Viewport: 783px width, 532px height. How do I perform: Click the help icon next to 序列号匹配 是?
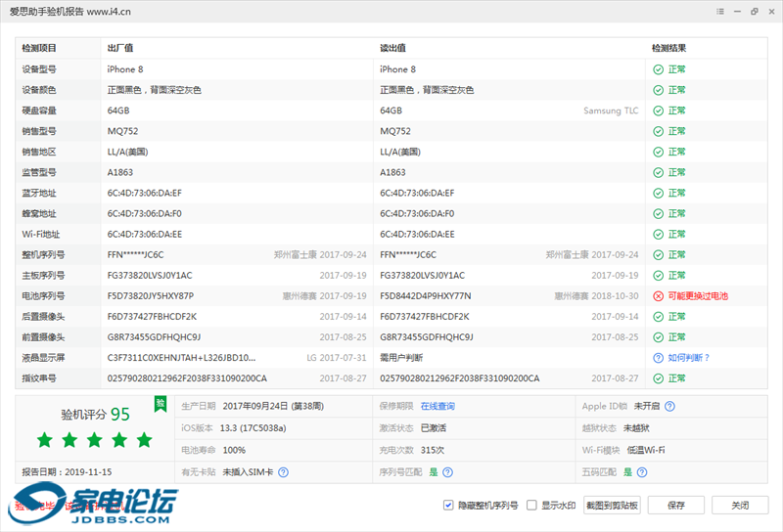tap(447, 472)
